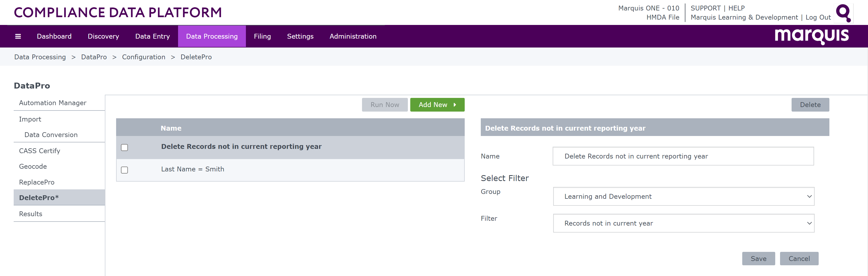Image resolution: width=868 pixels, height=276 pixels.
Task: Click the DeletePro breadcrumb
Action: pyautogui.click(x=196, y=57)
